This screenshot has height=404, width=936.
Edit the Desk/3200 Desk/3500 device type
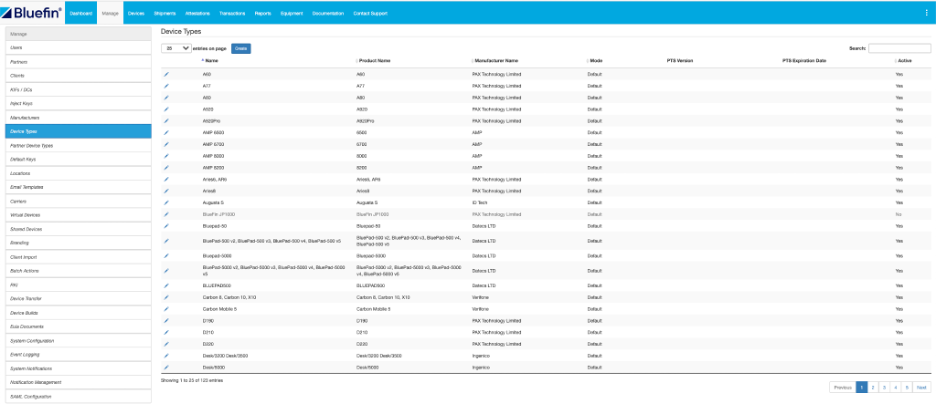(167, 356)
